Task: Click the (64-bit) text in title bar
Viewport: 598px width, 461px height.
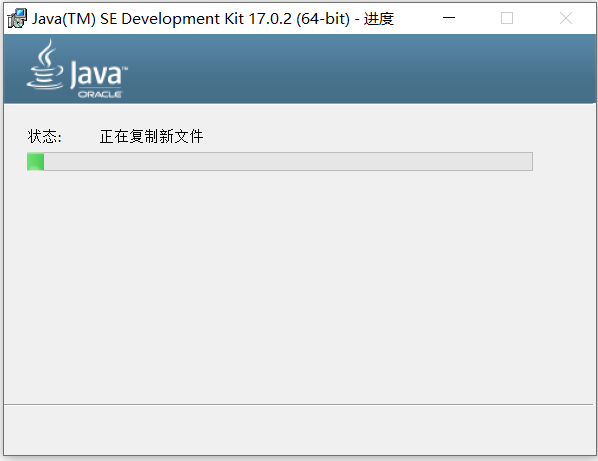Action: (x=323, y=19)
